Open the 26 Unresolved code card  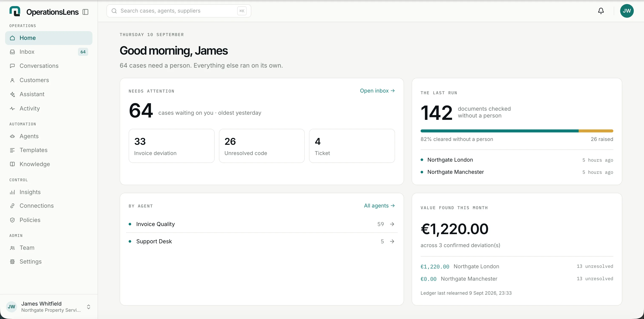262,146
